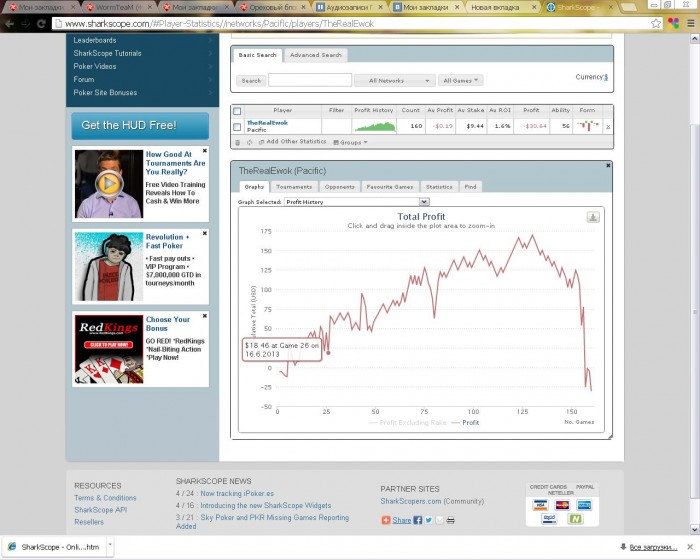Open Favourite Games tab
This screenshot has height=560, width=700.
click(x=390, y=187)
